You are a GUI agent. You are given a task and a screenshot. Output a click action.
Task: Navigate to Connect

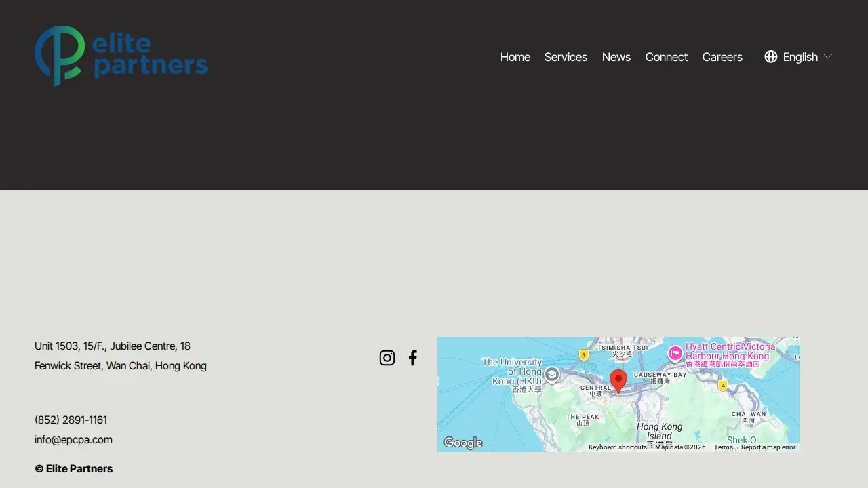667,57
